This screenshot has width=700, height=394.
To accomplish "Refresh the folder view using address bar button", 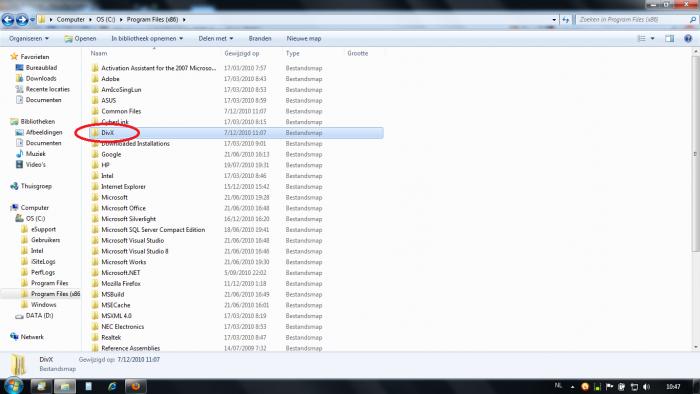I will (566, 20).
